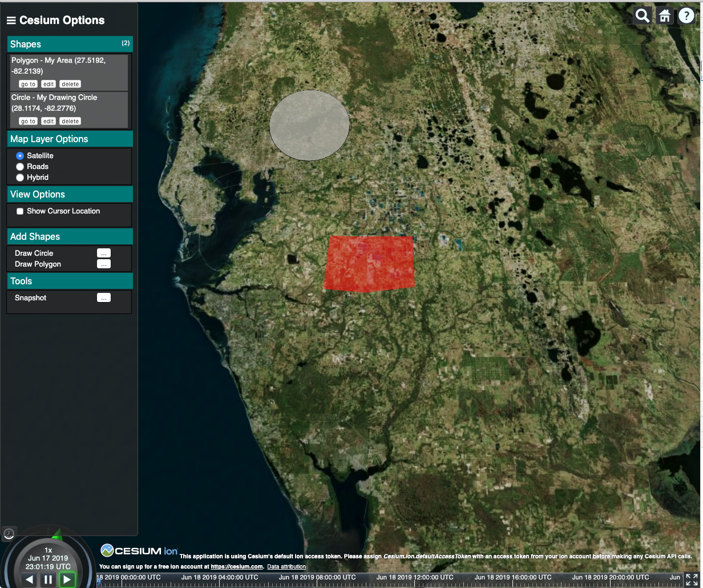Click the green speed shuttle ring pointer
703x588 pixels.
pyautogui.click(x=57, y=534)
